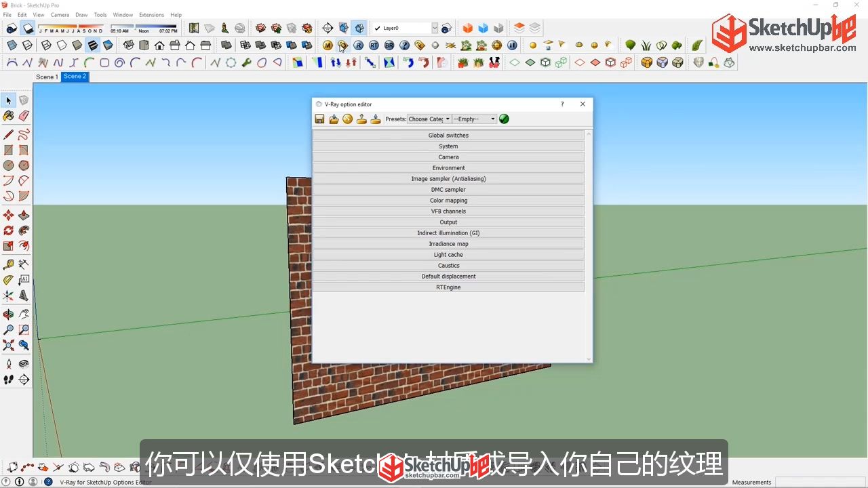
Task: Expand Image sampler (Antialiasing) rollout
Action: 448,179
